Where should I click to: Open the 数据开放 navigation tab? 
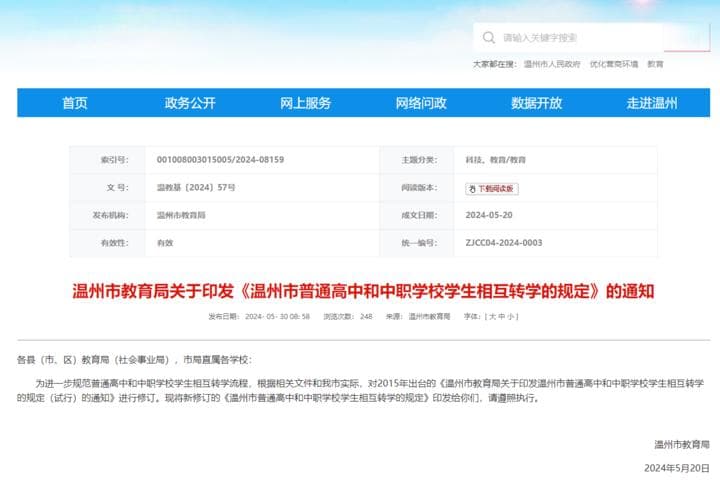click(x=536, y=103)
